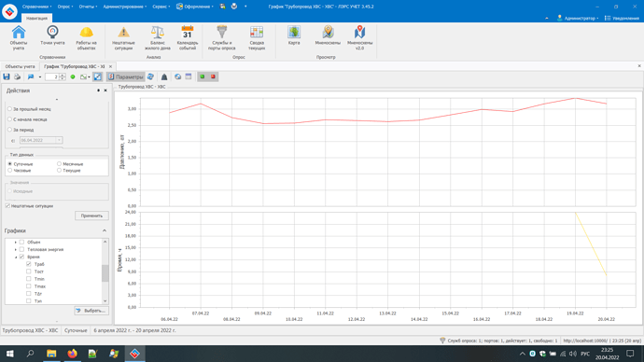The height and width of the screenshot is (362, 644).
Task: Open Службы и порты опроса
Action: [222, 37]
